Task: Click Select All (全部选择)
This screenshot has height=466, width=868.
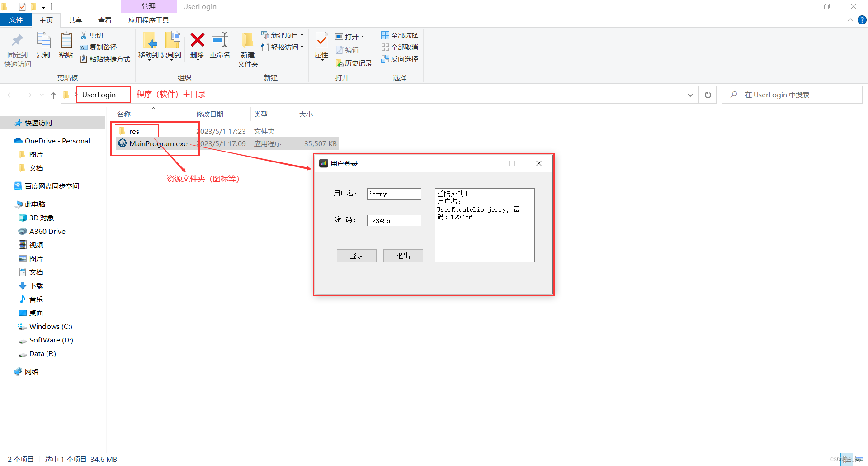Action: point(400,35)
